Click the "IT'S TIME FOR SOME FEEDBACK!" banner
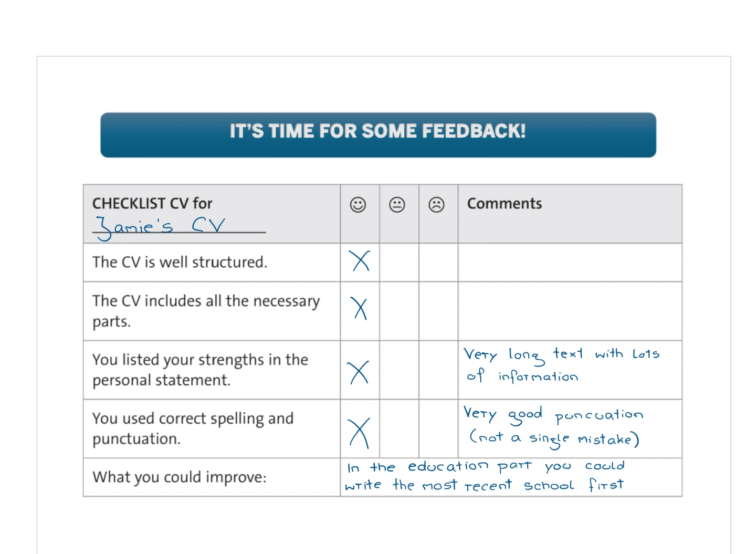This screenshot has height=554, width=756. pyautogui.click(x=378, y=135)
